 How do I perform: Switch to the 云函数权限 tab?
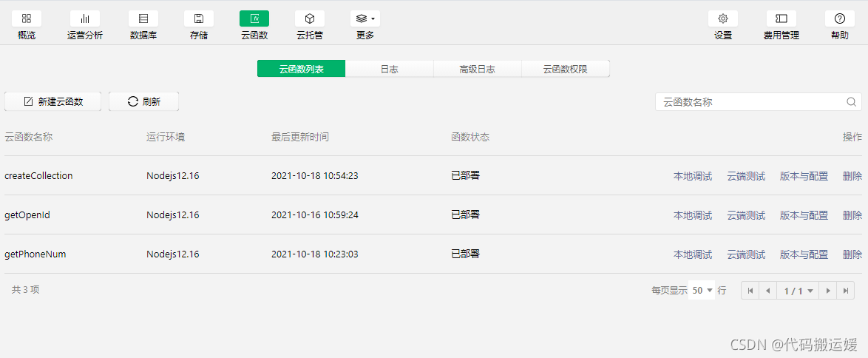point(565,70)
